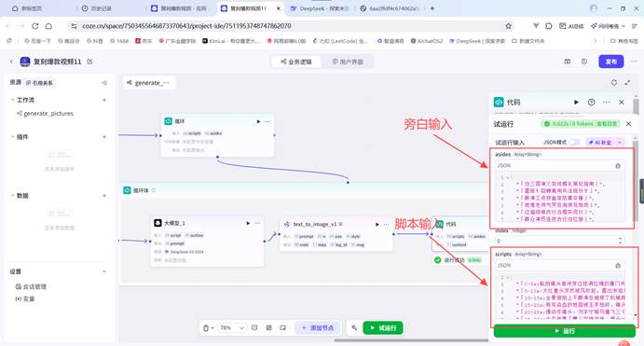
Task: Click into the asides JSON editor
Action: click(x=561, y=198)
